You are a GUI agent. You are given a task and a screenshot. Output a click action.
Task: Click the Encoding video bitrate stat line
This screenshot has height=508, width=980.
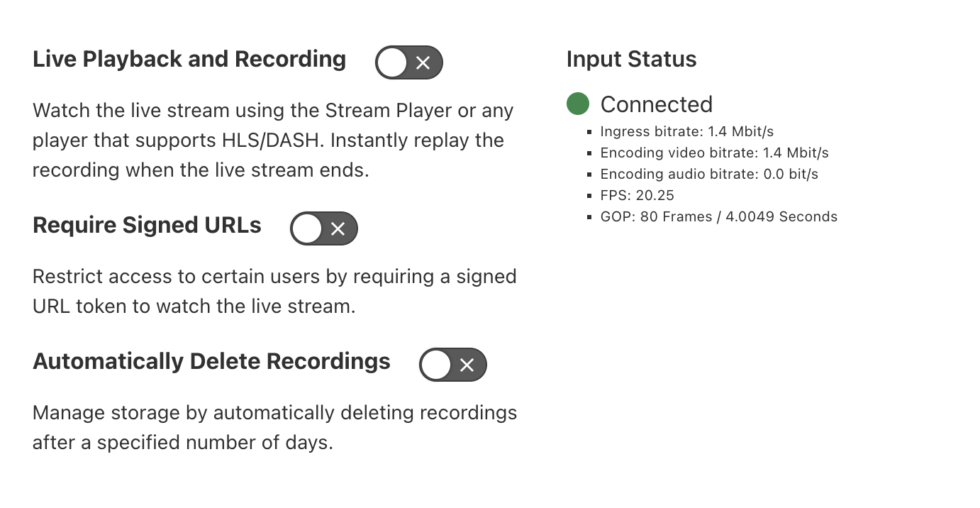click(x=715, y=153)
